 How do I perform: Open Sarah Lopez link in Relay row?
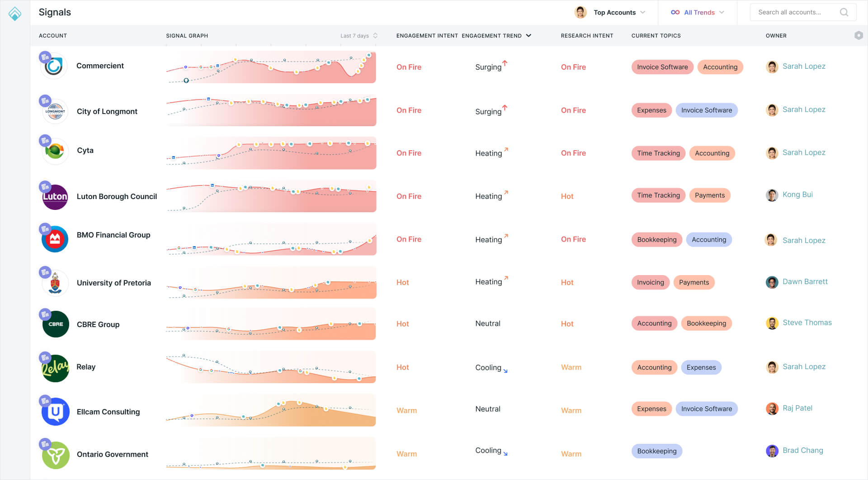pyautogui.click(x=804, y=367)
